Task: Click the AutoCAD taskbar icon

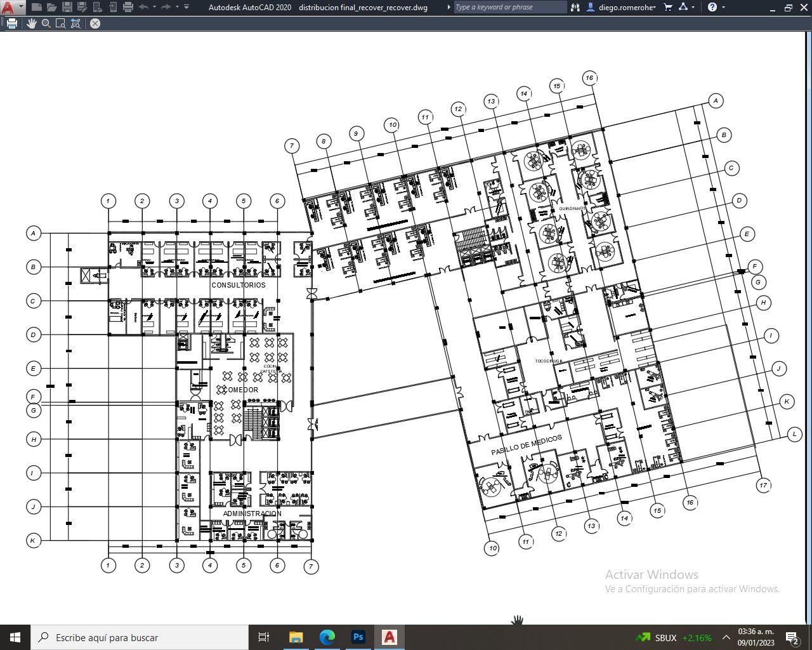Action: pyautogui.click(x=390, y=637)
